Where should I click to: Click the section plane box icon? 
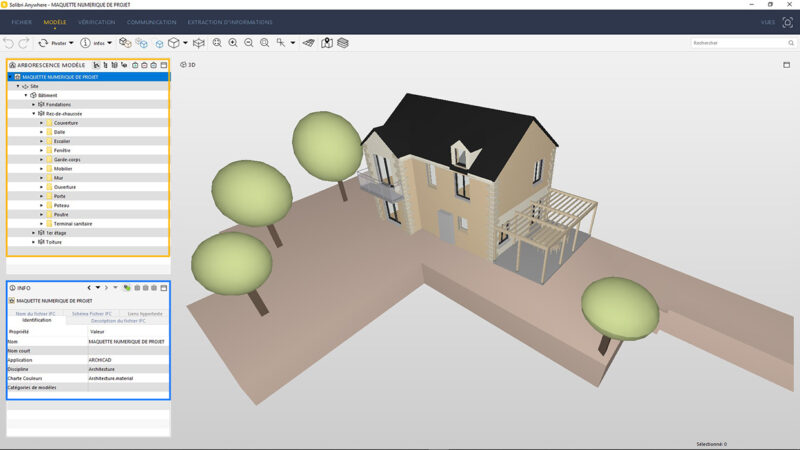click(198, 43)
